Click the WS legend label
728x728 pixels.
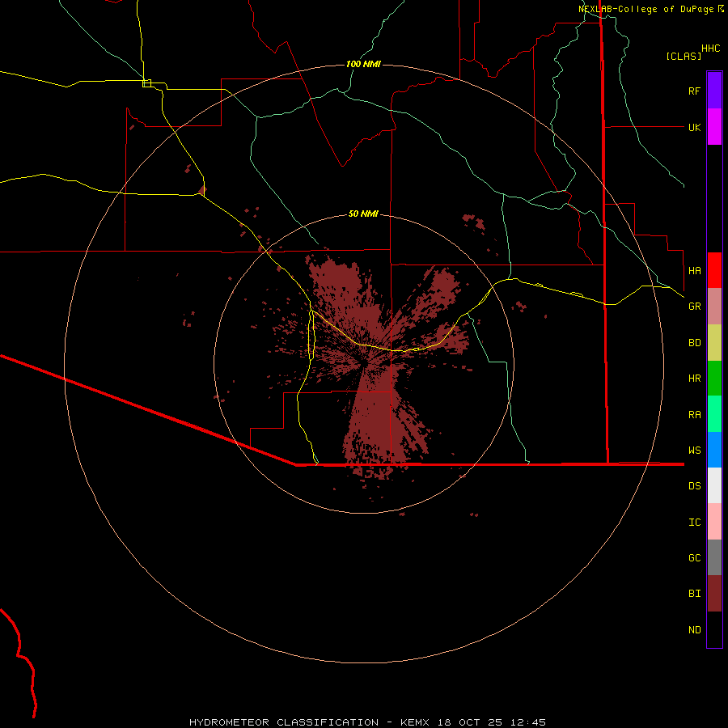pos(694,451)
